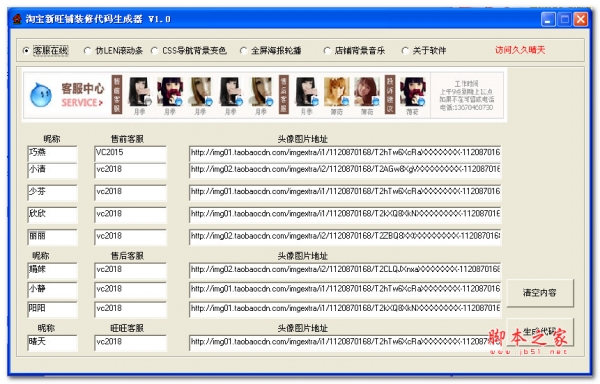
Task: Click the orange-haired avatar thumbnail in the banner
Action: click(337, 92)
